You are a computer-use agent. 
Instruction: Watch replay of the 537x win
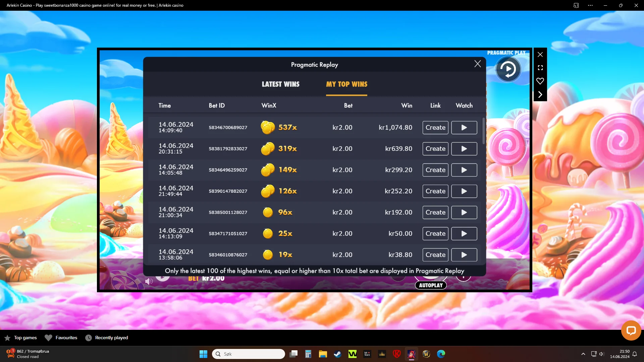(x=464, y=127)
